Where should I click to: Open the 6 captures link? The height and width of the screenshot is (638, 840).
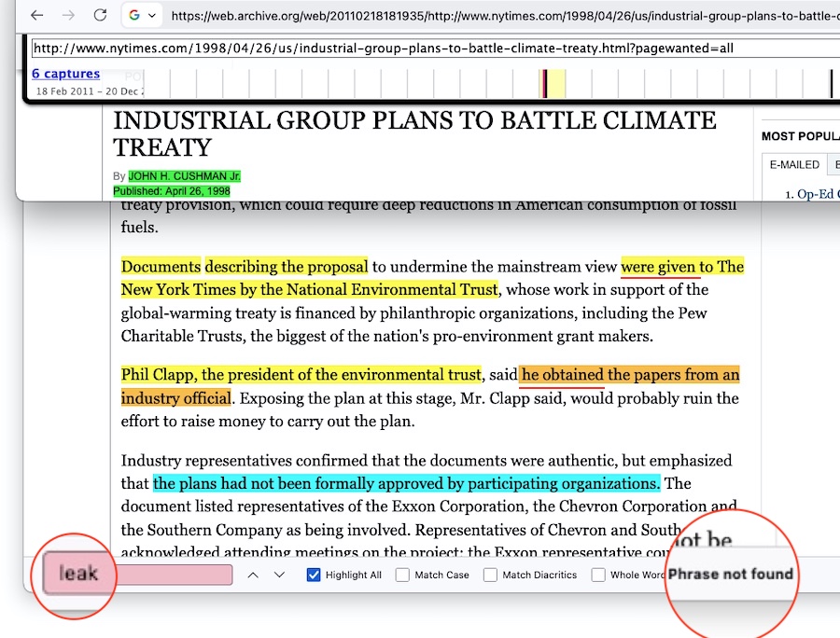65,74
